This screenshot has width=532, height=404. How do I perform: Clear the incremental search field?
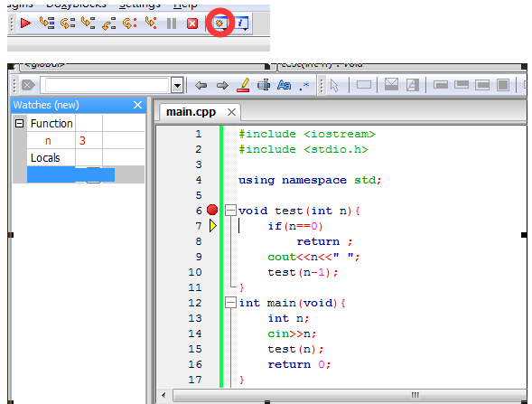28,85
